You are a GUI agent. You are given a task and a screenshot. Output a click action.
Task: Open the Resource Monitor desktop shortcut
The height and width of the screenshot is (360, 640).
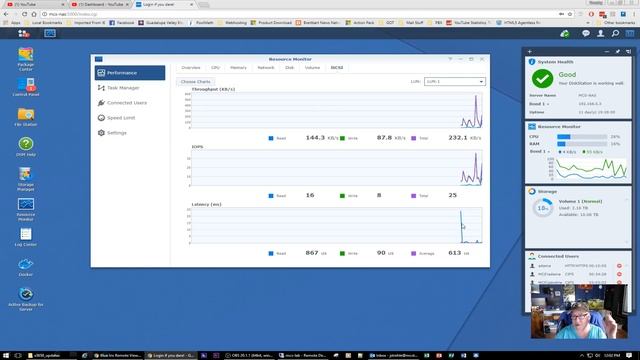click(x=26, y=209)
